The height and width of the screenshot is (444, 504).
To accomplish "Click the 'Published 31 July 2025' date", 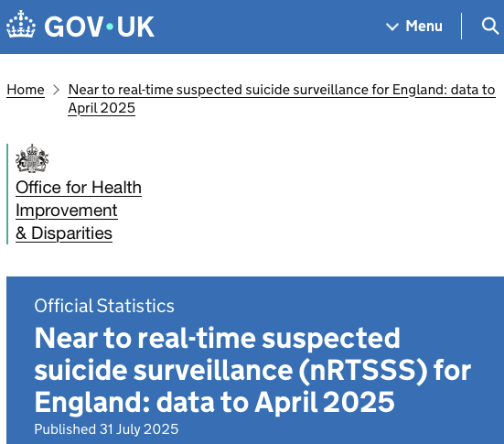I will 106,429.
